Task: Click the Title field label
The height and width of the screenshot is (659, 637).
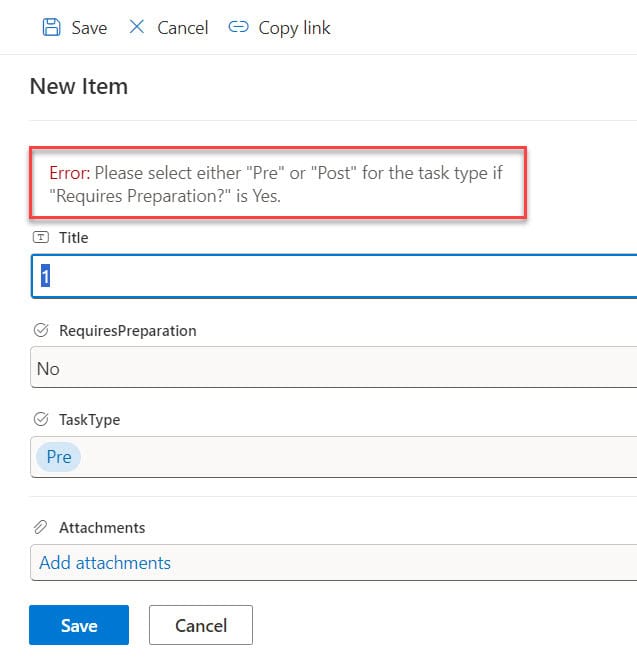Action: click(x=74, y=238)
